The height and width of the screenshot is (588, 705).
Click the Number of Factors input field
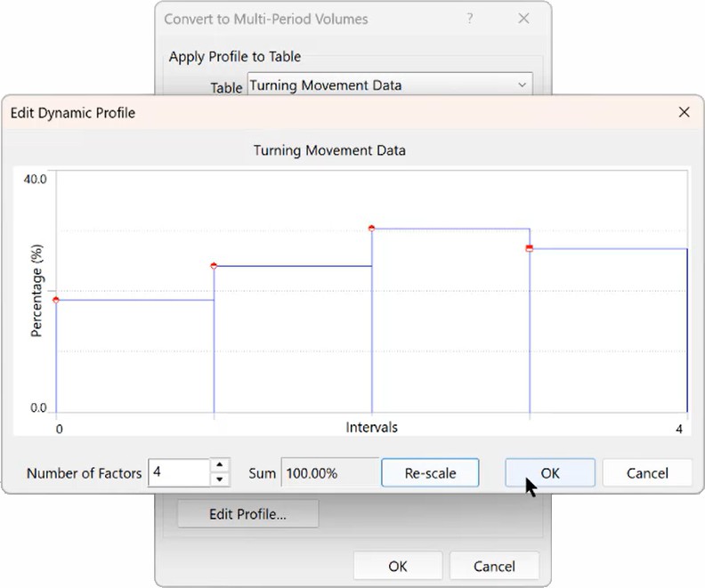(180, 473)
